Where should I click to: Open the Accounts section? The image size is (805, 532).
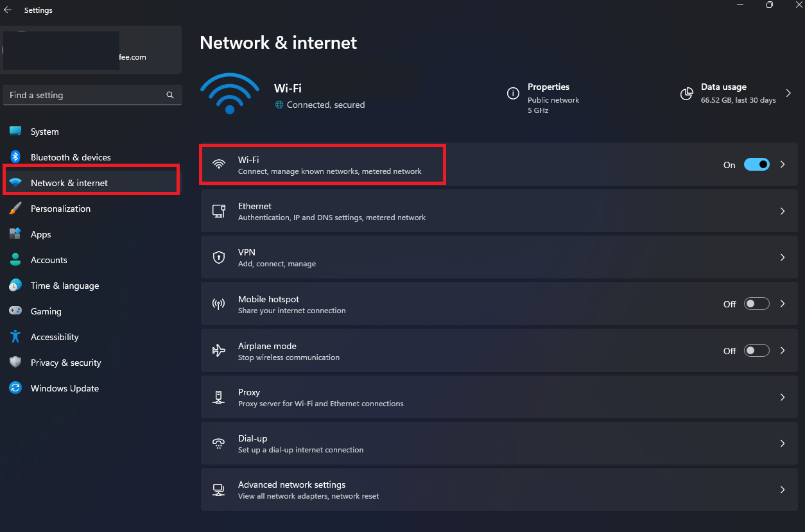pyautogui.click(x=49, y=260)
